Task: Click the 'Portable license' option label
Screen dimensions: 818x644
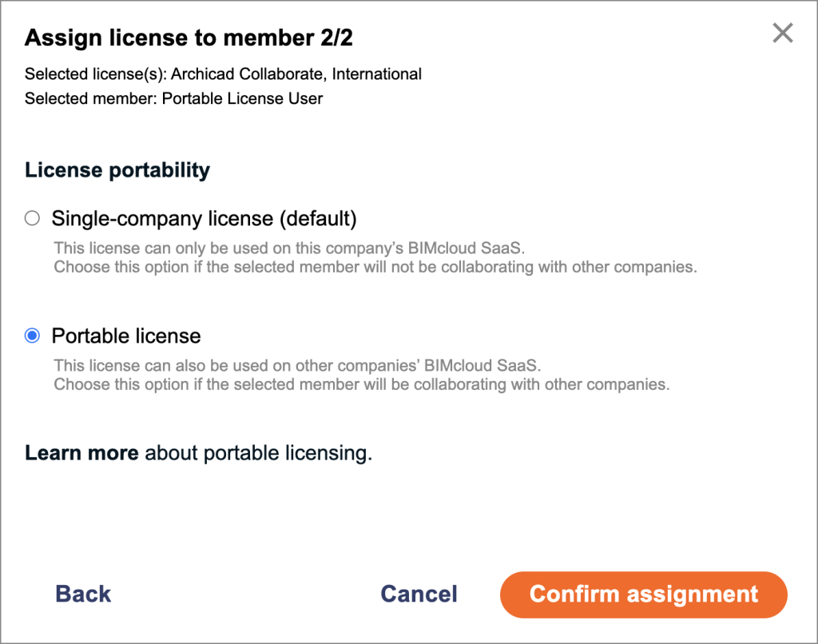Action: (126, 336)
